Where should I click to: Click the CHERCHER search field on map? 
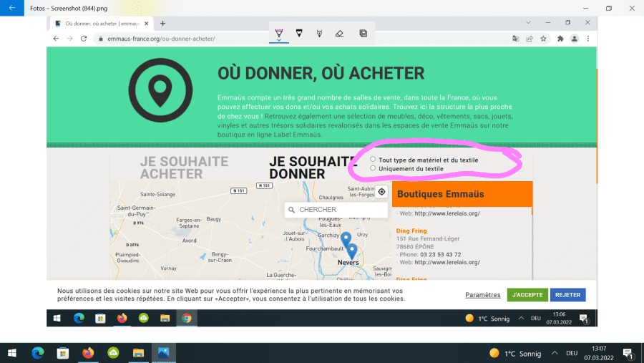pos(336,210)
